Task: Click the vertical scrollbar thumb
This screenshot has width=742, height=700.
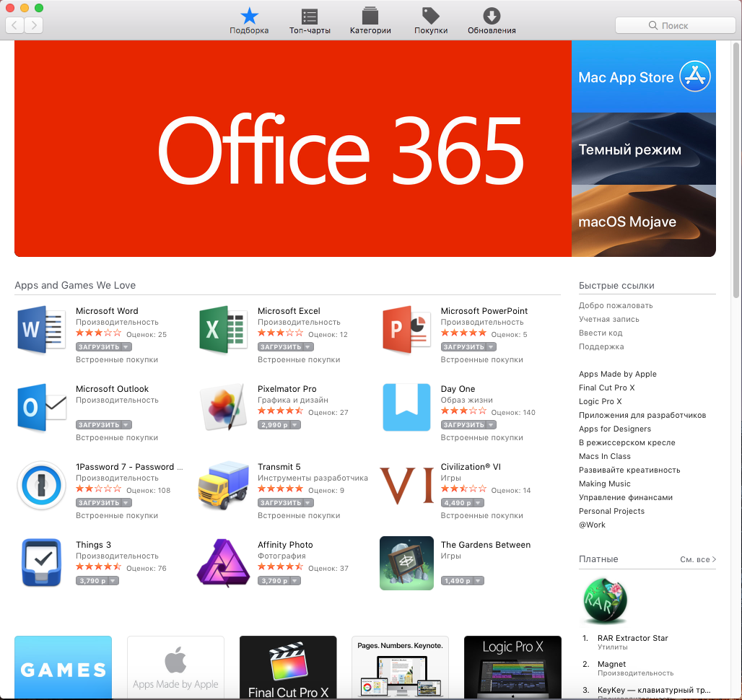Action: 736,170
